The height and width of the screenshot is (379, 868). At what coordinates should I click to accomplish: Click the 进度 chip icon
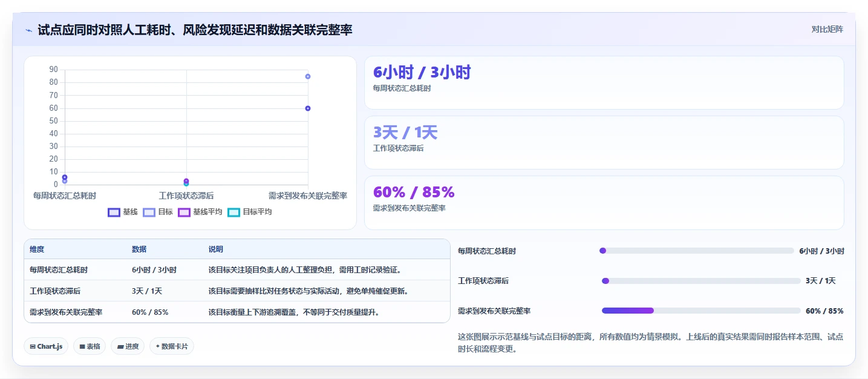click(x=120, y=346)
